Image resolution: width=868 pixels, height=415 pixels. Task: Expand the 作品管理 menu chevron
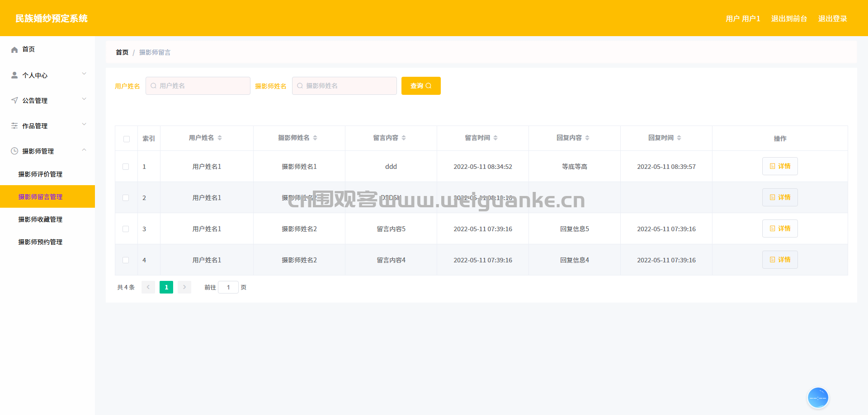pyautogui.click(x=84, y=124)
